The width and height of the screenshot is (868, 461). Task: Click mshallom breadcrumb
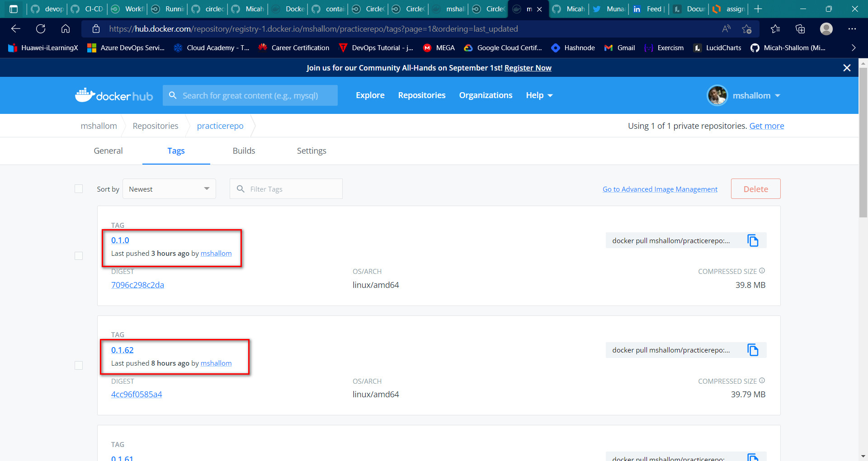click(x=99, y=126)
